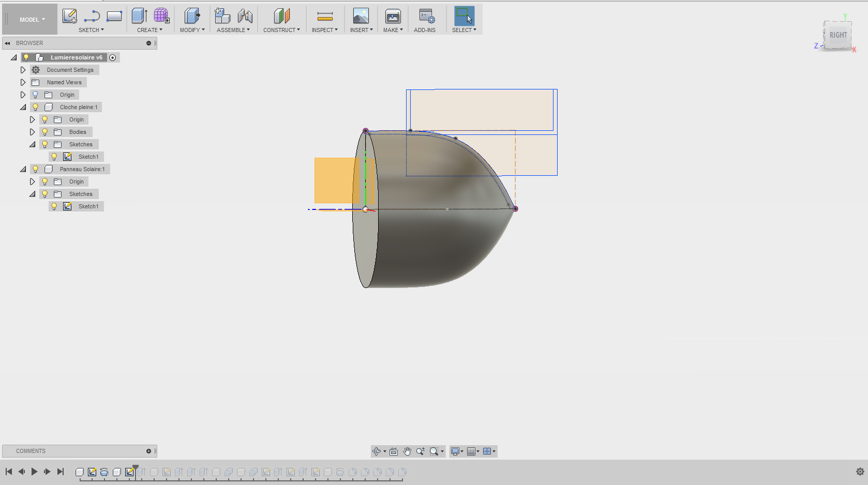Open the MODIFY menu
The height and width of the screenshot is (485, 868).
coord(192,30)
